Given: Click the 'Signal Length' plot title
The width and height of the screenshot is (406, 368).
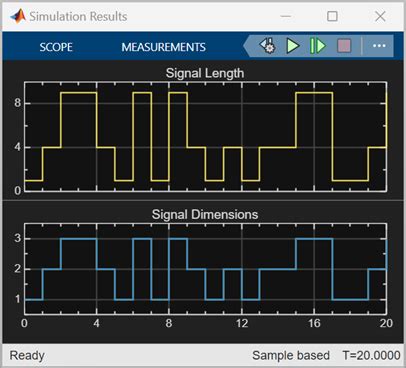Looking at the screenshot, I should [x=205, y=73].
